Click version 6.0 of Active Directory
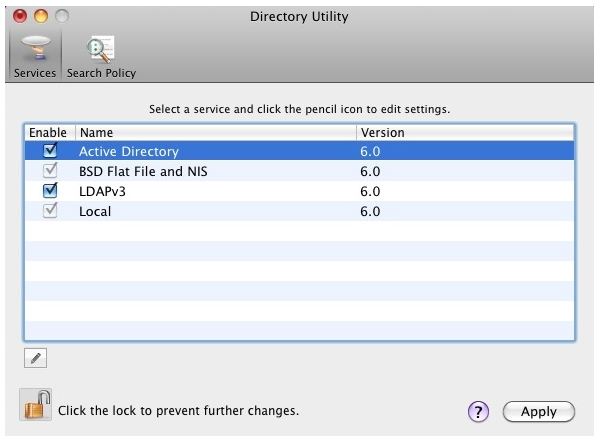The width and height of the screenshot is (603, 441). point(370,151)
